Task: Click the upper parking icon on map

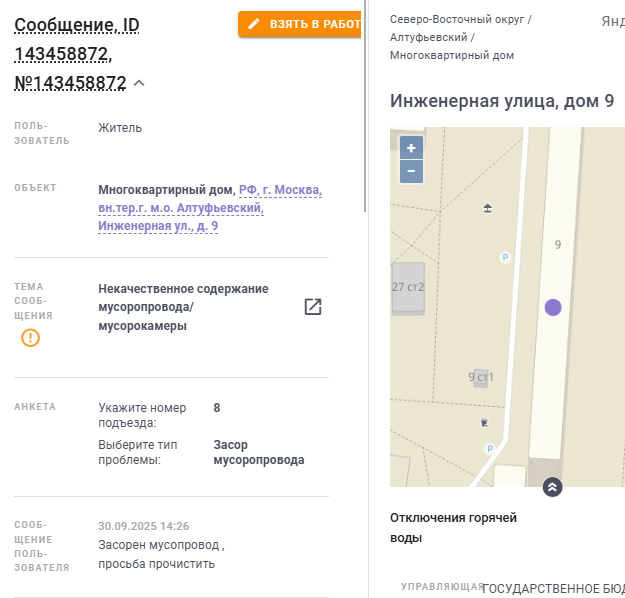Action: 505,257
